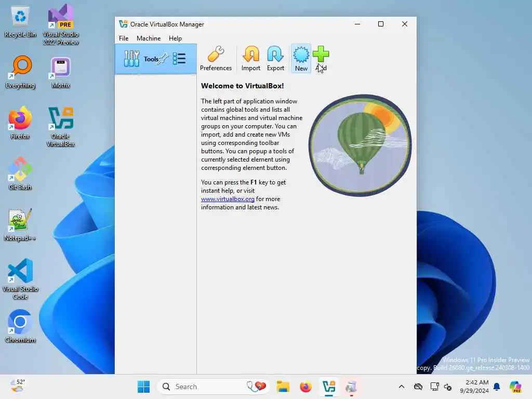Screen dimensions: 532x399
Task: Open the Help menu
Action: pyautogui.click(x=175, y=38)
